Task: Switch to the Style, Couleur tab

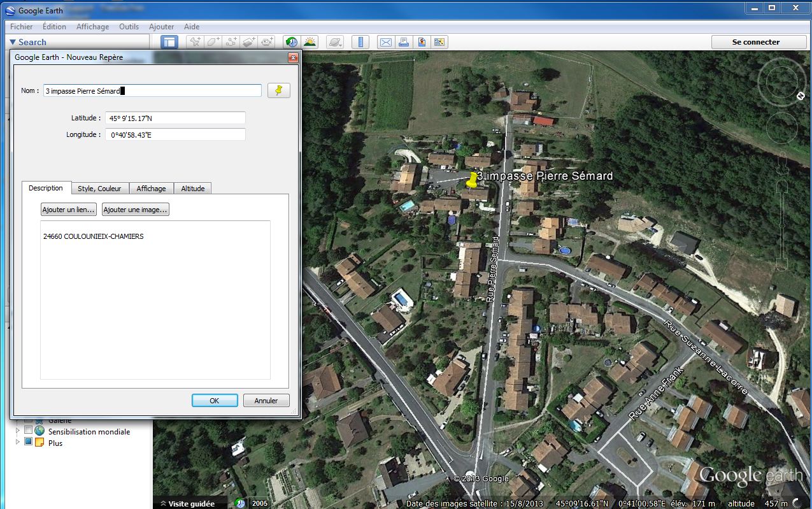Action: tap(99, 189)
